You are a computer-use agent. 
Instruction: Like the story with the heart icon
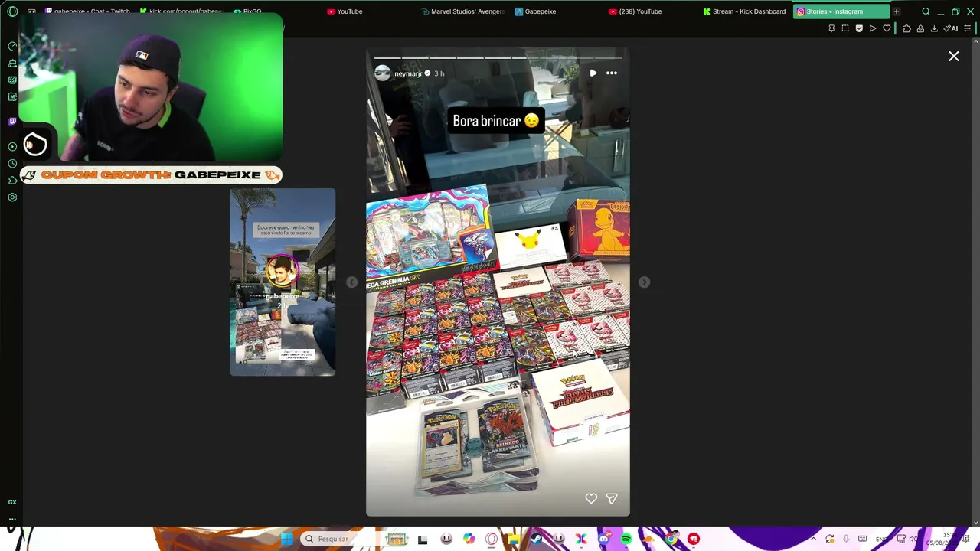[591, 498]
